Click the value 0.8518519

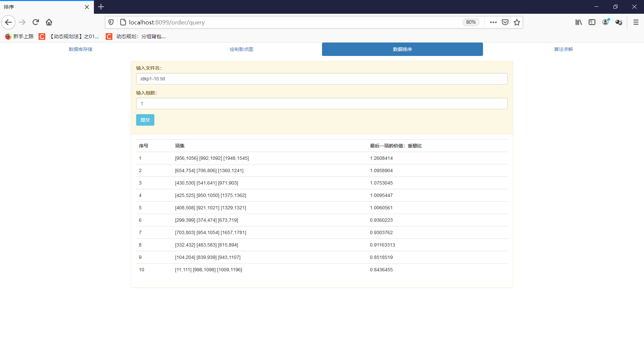tap(381, 257)
